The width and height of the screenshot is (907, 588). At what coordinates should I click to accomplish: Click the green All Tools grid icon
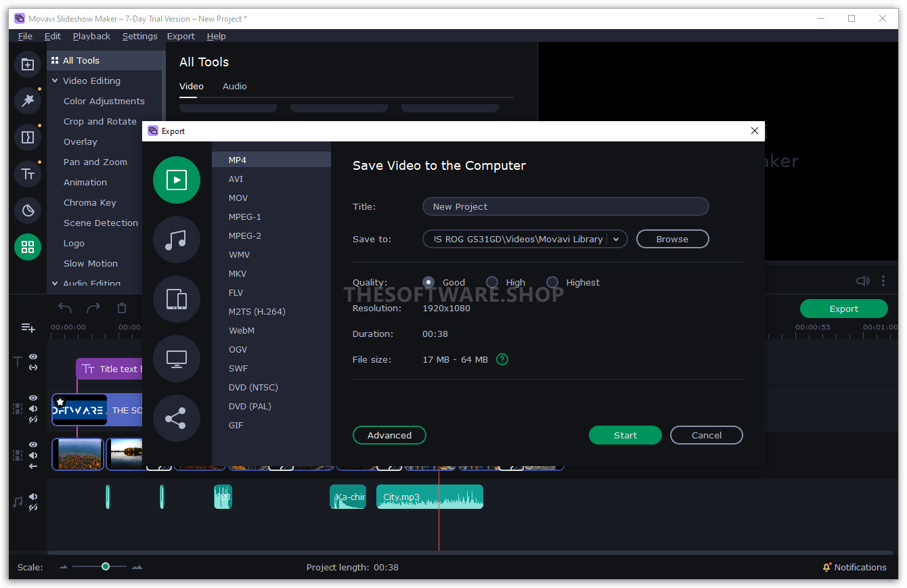point(28,247)
